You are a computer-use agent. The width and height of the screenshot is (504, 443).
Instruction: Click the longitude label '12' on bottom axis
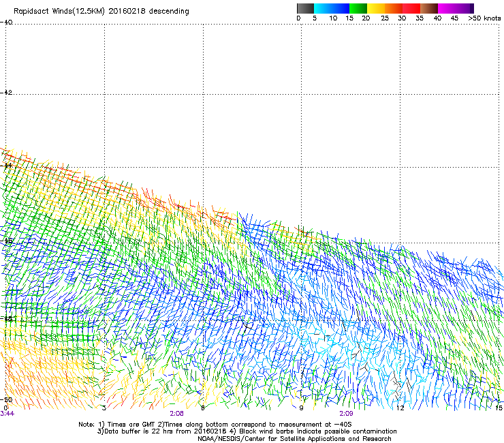[x=400, y=408]
